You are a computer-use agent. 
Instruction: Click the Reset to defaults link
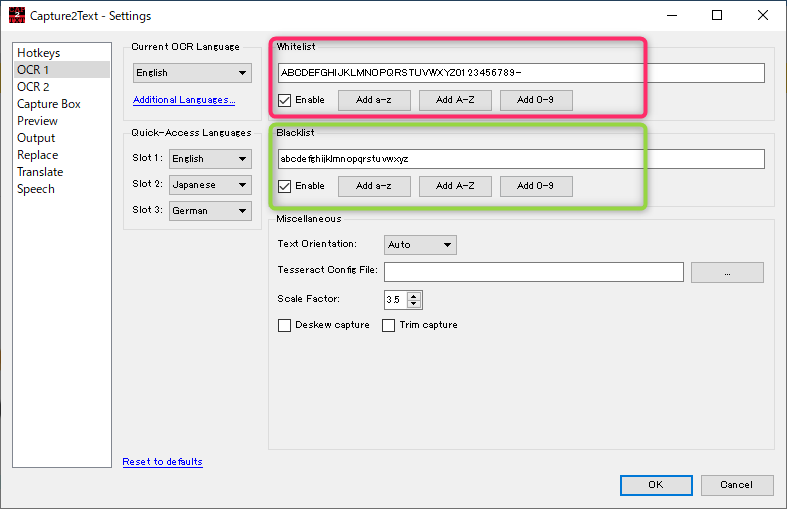[162, 462]
